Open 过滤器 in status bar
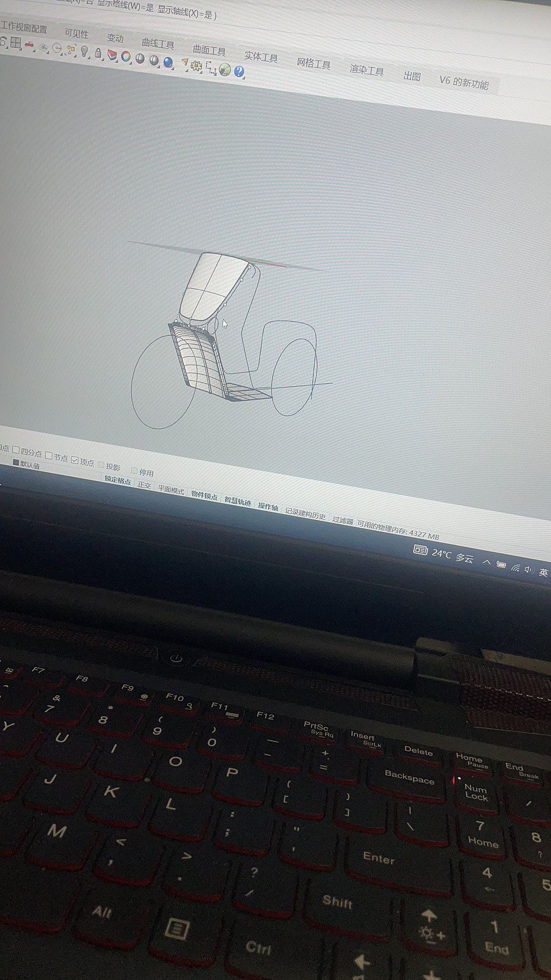 click(x=343, y=521)
